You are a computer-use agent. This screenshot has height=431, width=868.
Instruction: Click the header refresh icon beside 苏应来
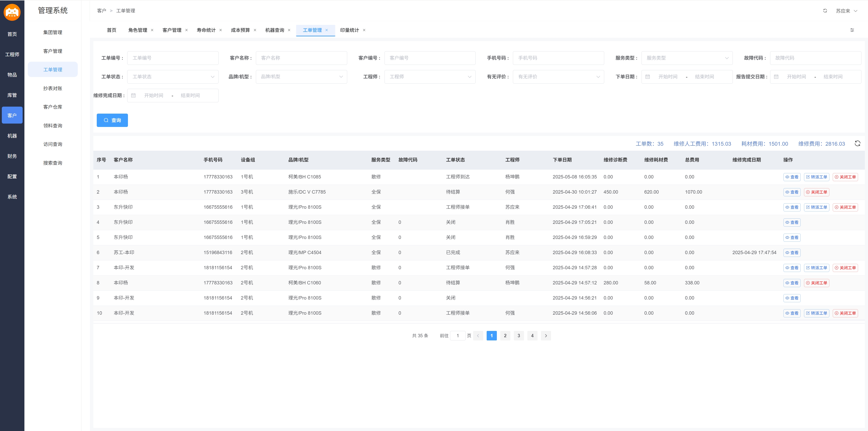tap(825, 11)
